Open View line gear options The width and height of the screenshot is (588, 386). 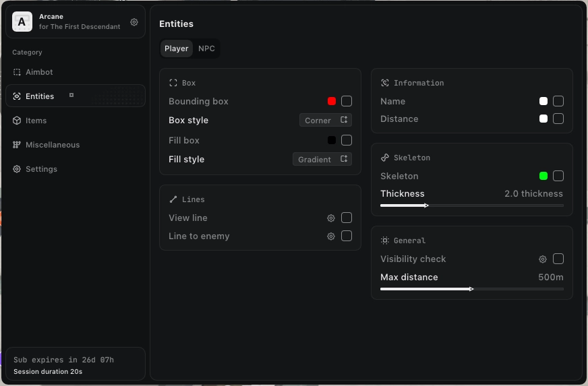pyautogui.click(x=330, y=218)
